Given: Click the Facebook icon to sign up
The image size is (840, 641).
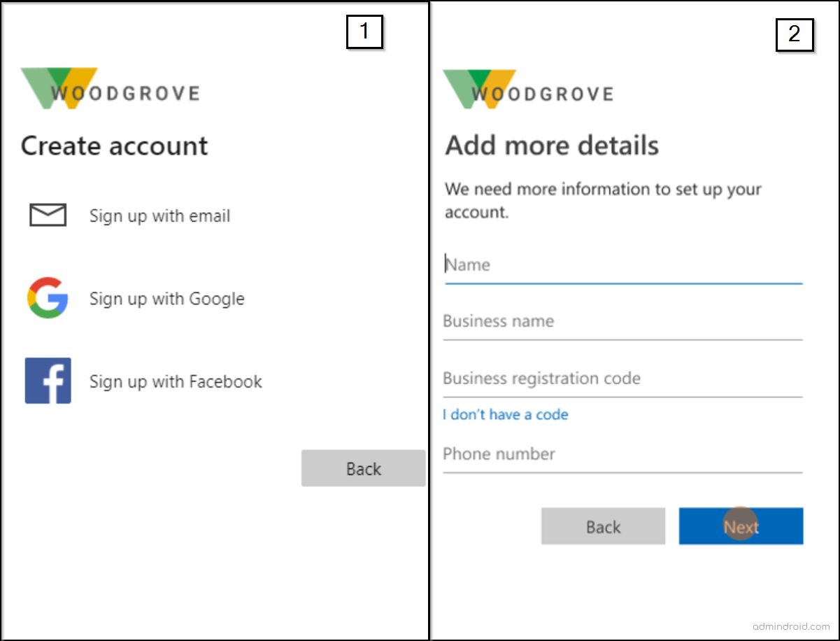Looking at the screenshot, I should pyautogui.click(x=48, y=381).
